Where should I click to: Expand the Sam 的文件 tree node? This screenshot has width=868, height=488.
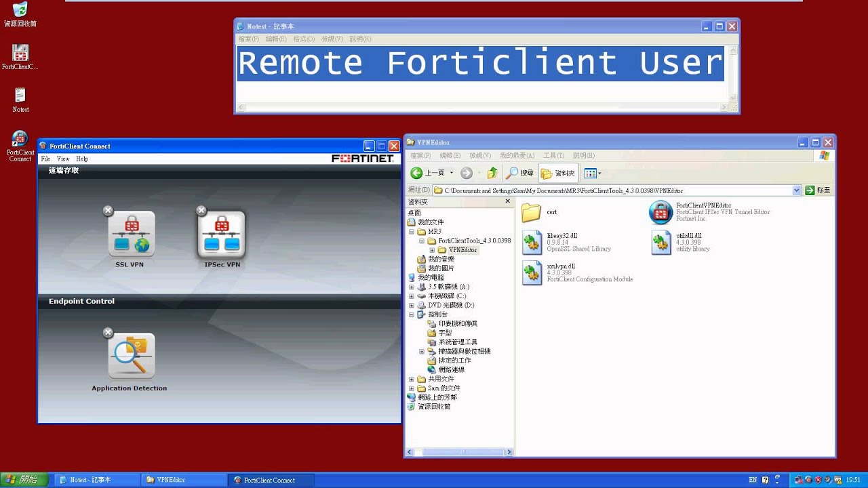(411, 388)
